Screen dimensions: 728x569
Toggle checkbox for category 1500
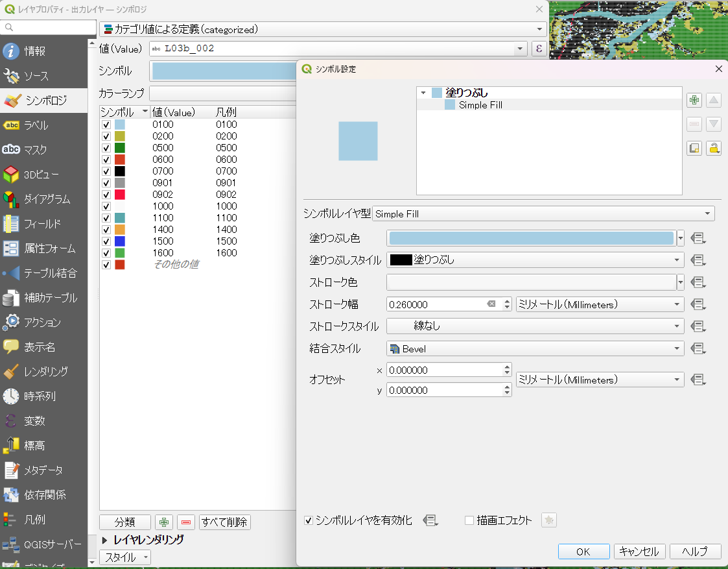tap(106, 241)
